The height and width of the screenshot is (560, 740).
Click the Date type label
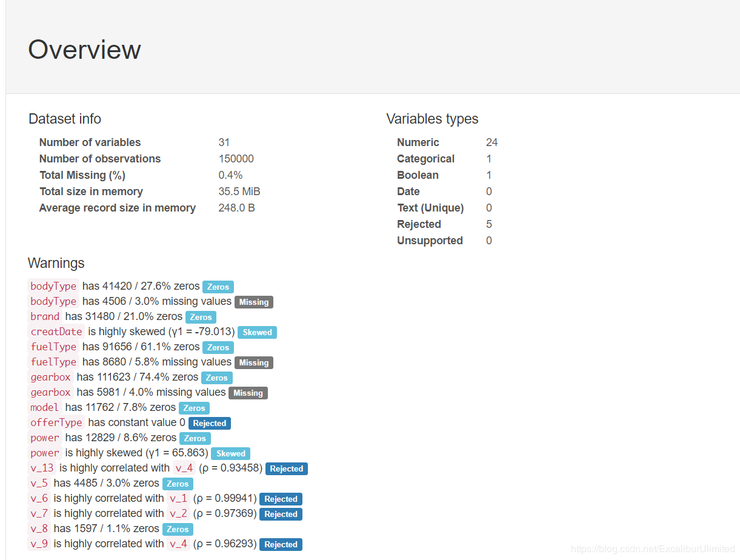(x=408, y=192)
